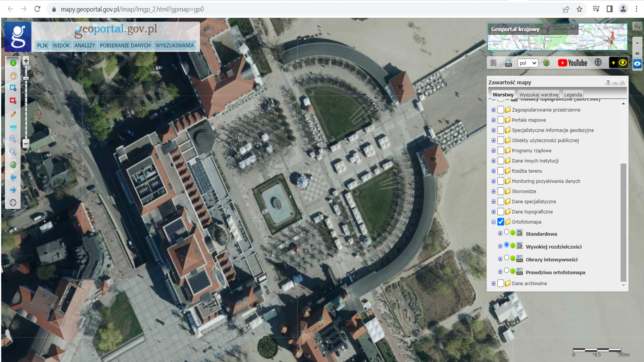Viewport: 644px width, 362px height.
Task: Click the plus zoom-in slider button
Action: point(26,61)
